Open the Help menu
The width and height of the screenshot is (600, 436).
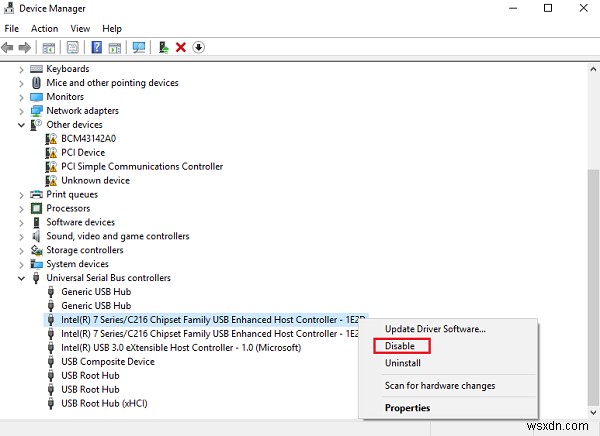pos(112,29)
